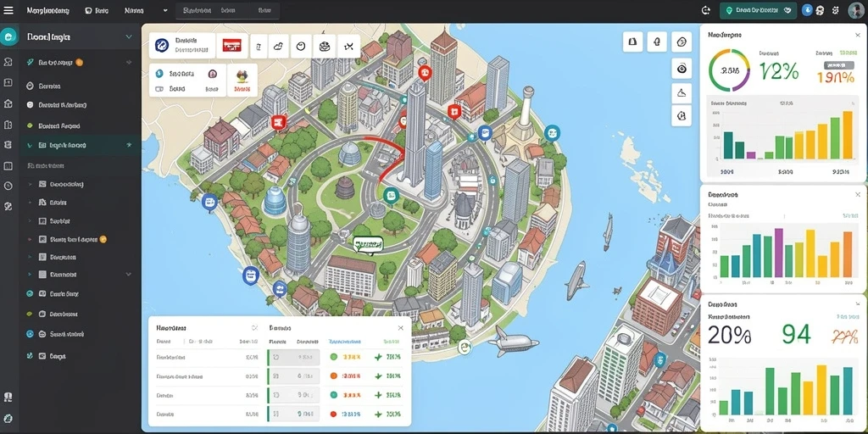Viewport: 868px width, 434px height.
Task: Toggle the small switch in map legend card
Action: [159, 88]
